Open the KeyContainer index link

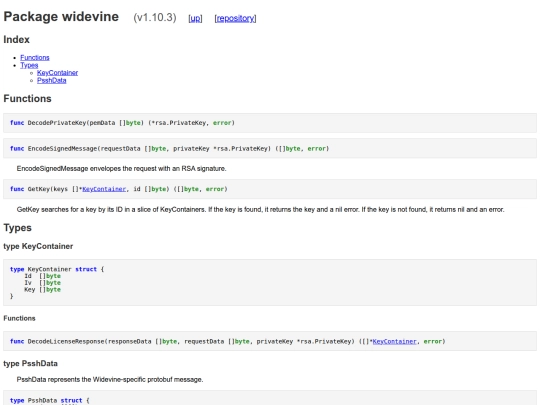[x=58, y=73]
